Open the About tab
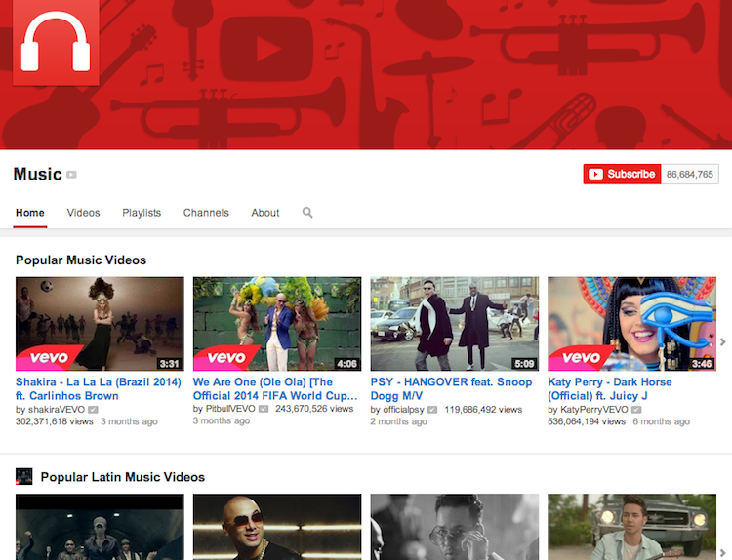The width and height of the screenshot is (732, 560). [265, 213]
